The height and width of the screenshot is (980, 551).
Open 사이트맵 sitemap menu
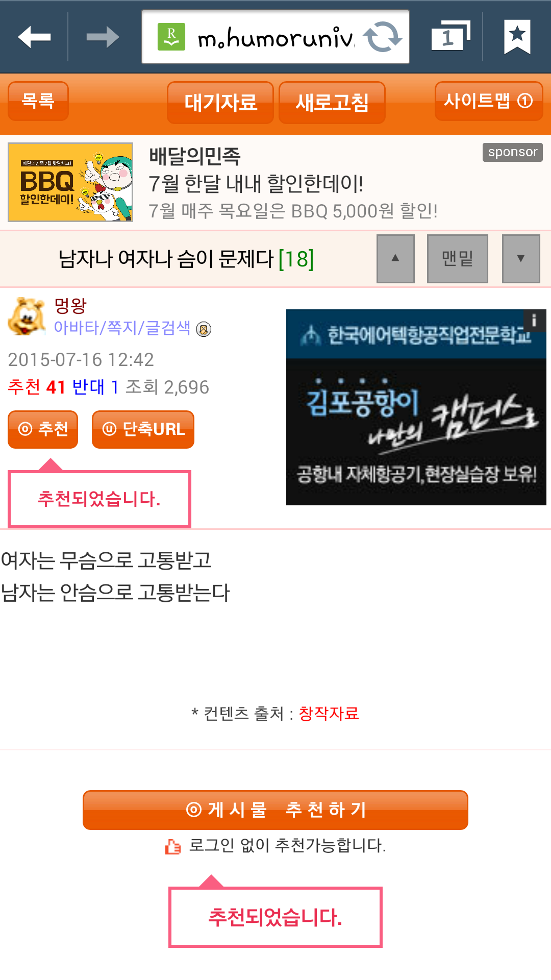[489, 101]
